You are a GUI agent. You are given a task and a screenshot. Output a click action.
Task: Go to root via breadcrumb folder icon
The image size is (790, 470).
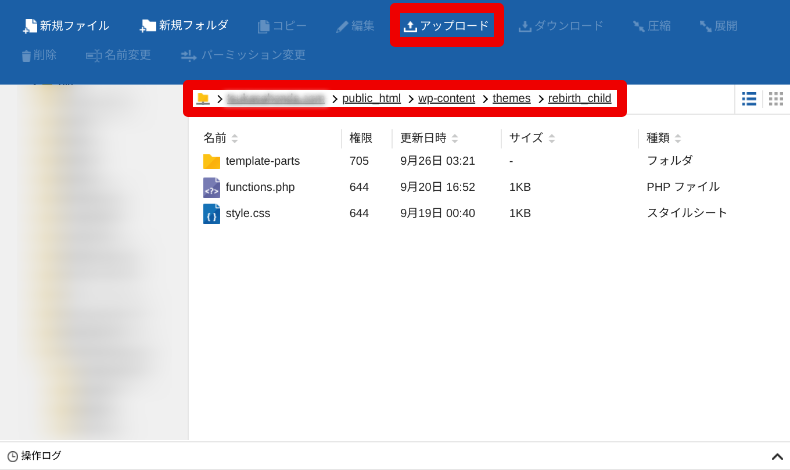click(203, 98)
